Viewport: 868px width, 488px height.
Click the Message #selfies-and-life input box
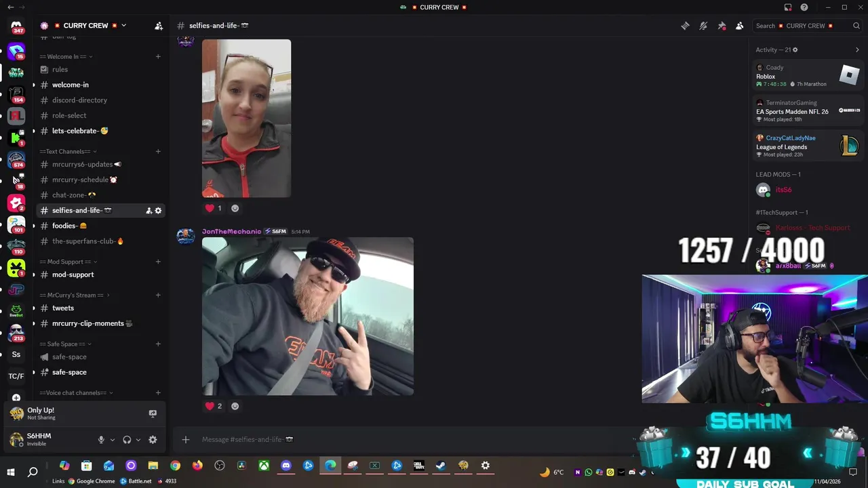point(407,439)
